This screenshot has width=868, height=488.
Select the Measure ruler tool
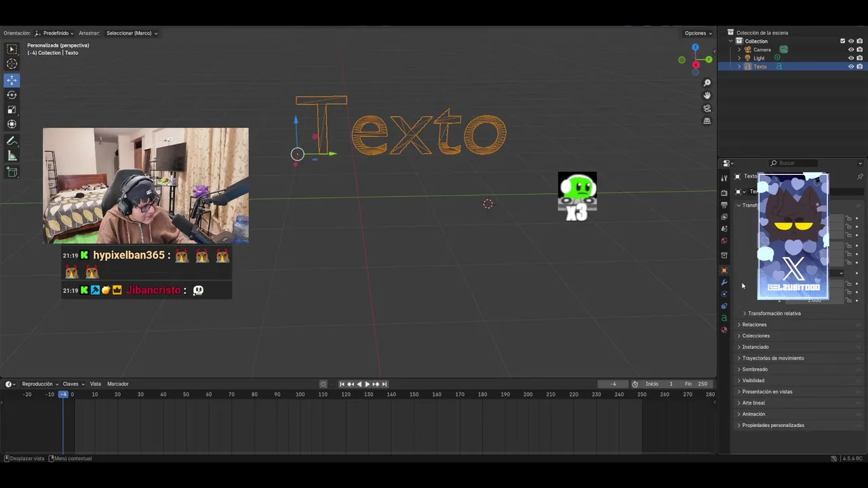pos(12,156)
